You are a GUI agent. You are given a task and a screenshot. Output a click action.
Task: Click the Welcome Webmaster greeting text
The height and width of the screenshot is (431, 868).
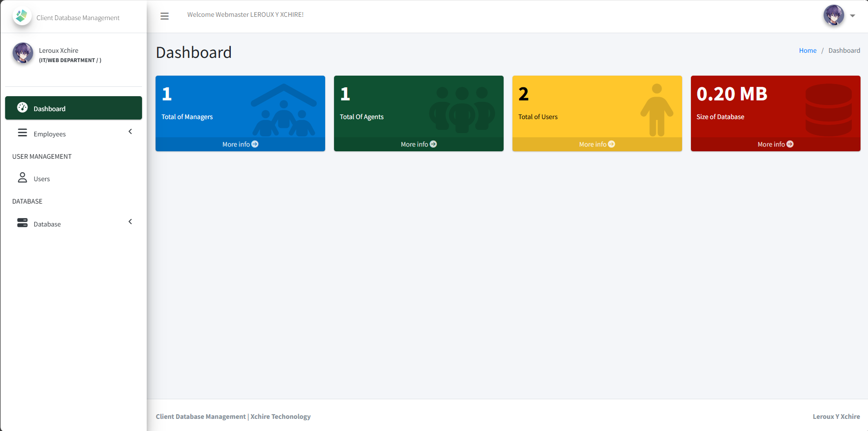click(x=246, y=14)
